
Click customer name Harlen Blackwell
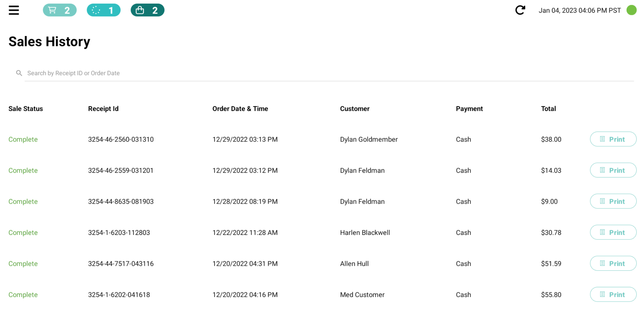[365, 233]
